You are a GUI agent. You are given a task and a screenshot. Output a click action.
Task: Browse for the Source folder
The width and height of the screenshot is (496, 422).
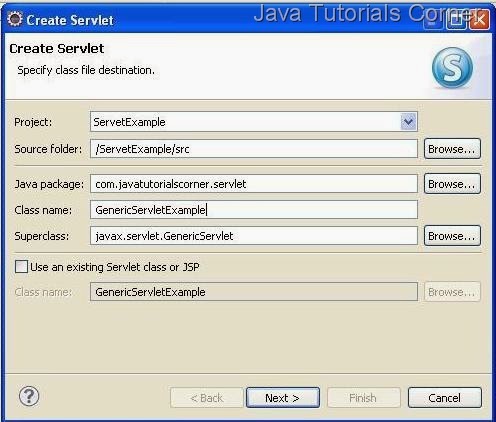click(x=452, y=149)
